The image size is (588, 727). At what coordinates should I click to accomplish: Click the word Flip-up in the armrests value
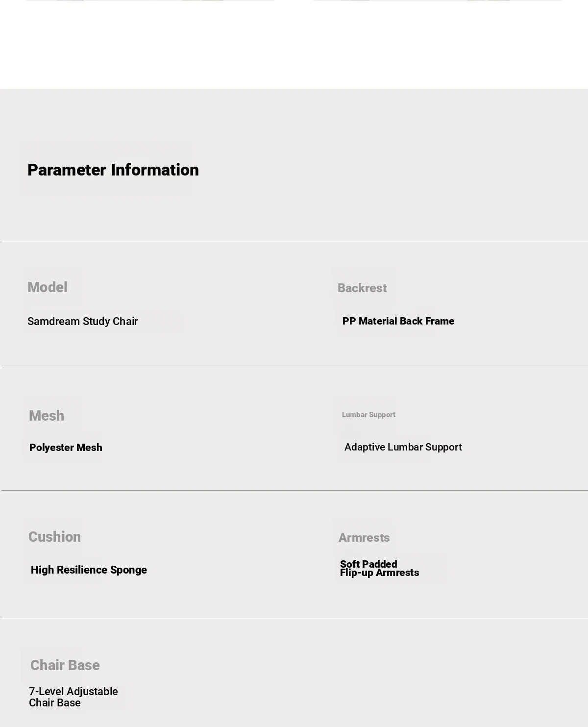point(357,573)
